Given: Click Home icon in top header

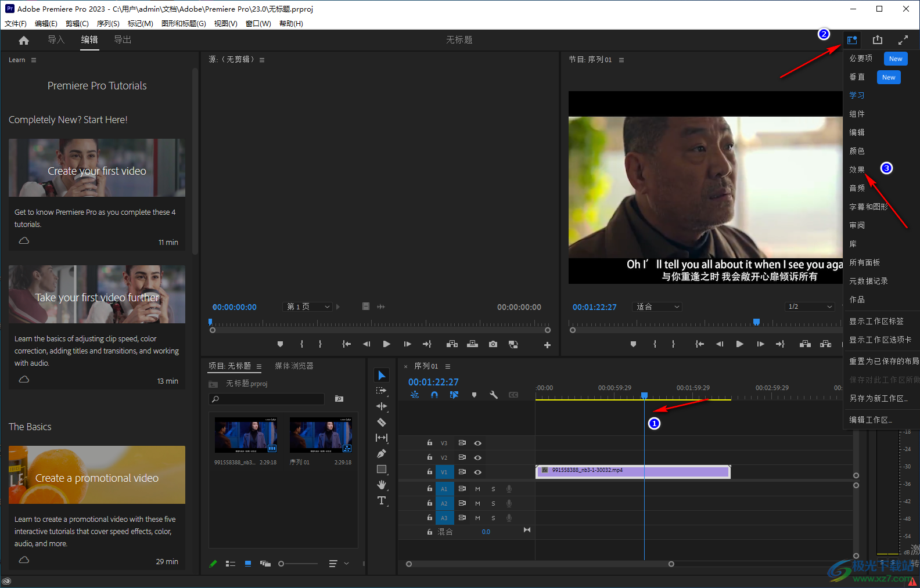Looking at the screenshot, I should tap(24, 40).
